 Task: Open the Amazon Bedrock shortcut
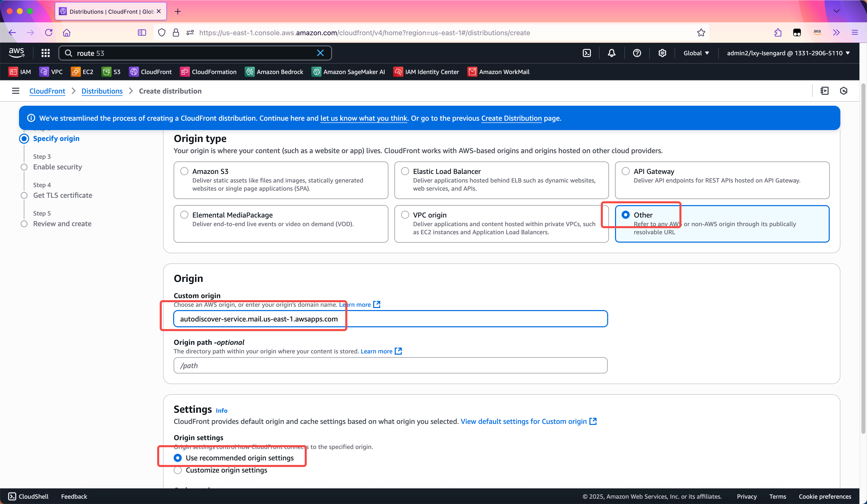(x=274, y=72)
